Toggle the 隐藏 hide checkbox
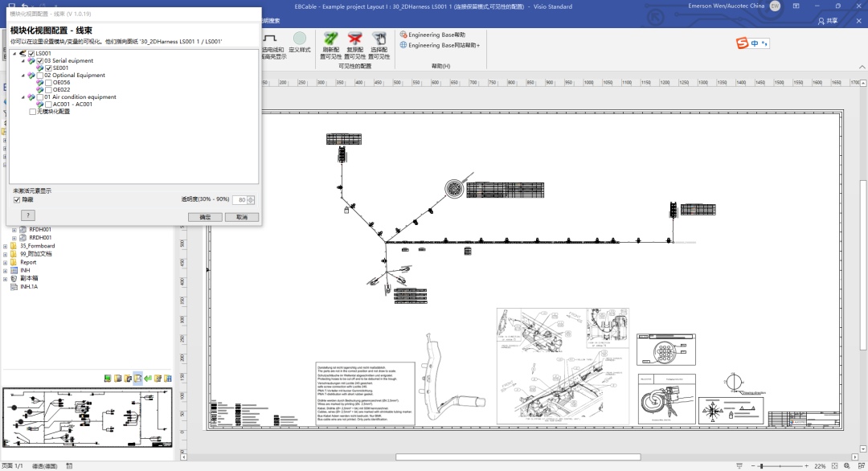868x471 pixels. pos(17,199)
